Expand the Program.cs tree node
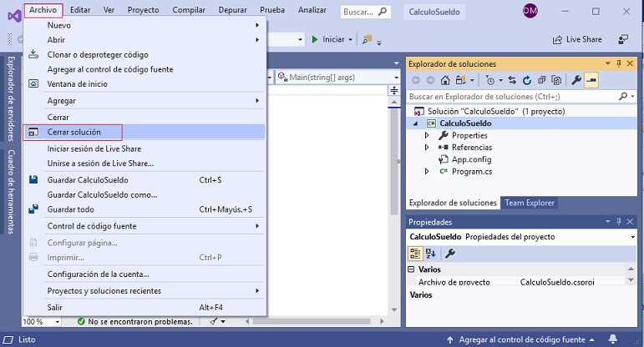This screenshot has height=347, width=644. [x=427, y=172]
